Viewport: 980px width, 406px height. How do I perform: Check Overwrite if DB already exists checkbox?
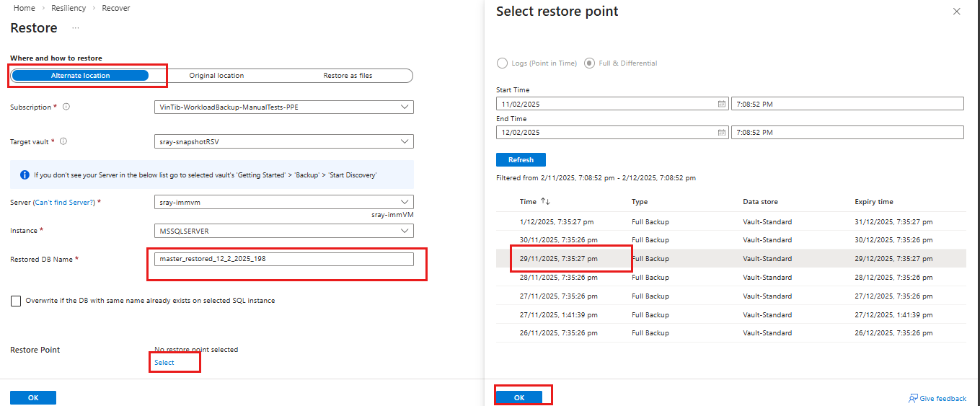click(x=16, y=301)
